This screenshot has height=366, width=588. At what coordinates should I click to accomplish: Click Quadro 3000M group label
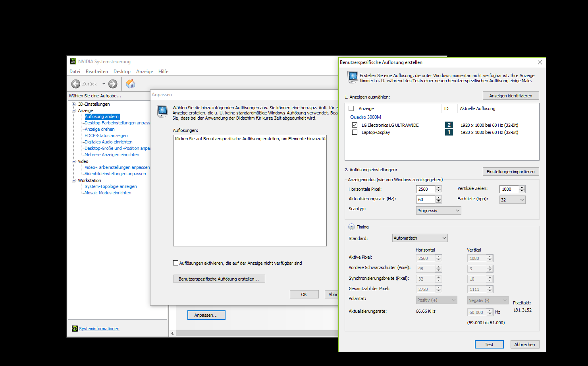[x=366, y=117]
